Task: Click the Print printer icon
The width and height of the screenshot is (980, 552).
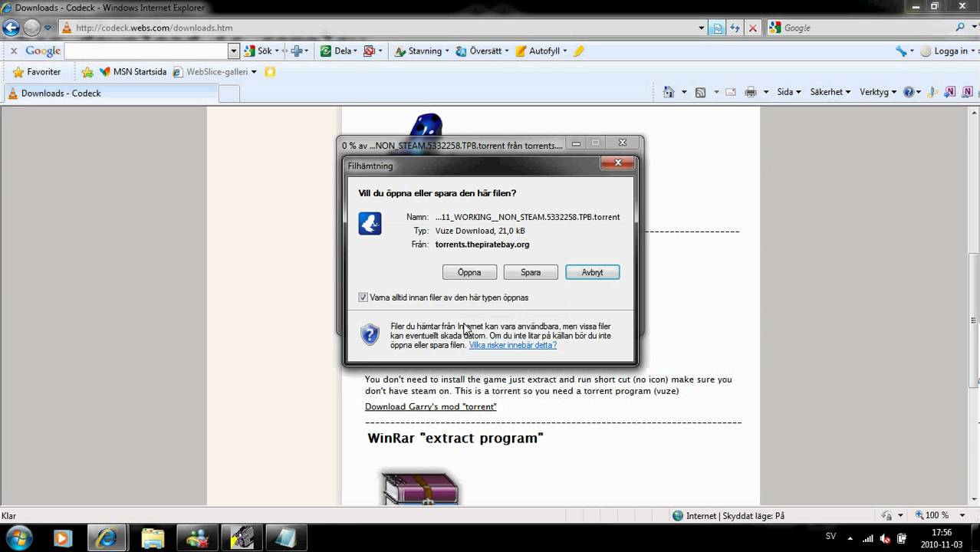Action: [751, 92]
